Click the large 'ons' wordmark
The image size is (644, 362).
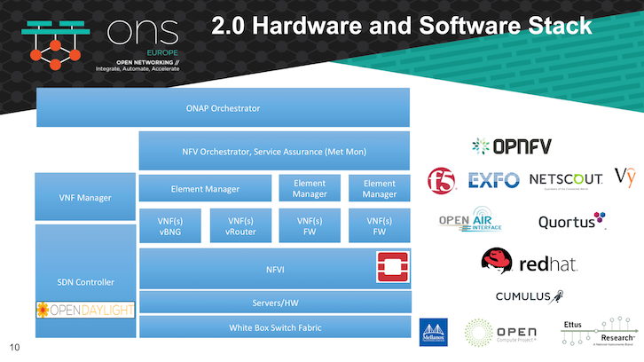(143, 33)
